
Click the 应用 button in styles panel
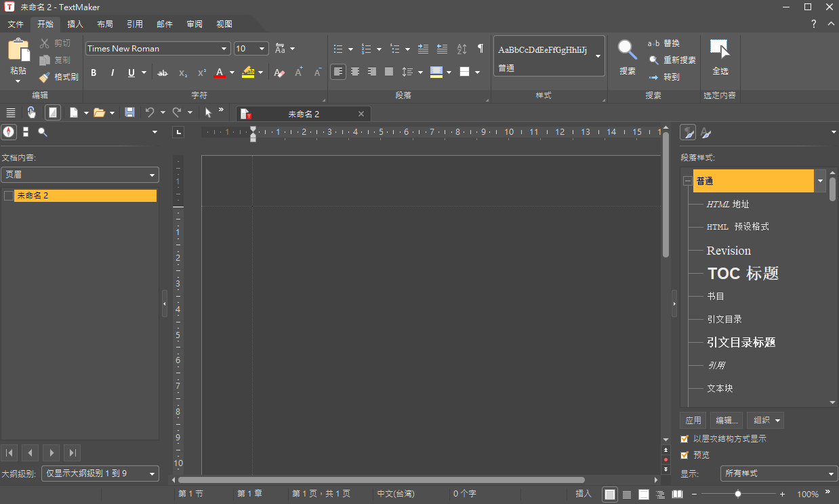(x=693, y=420)
